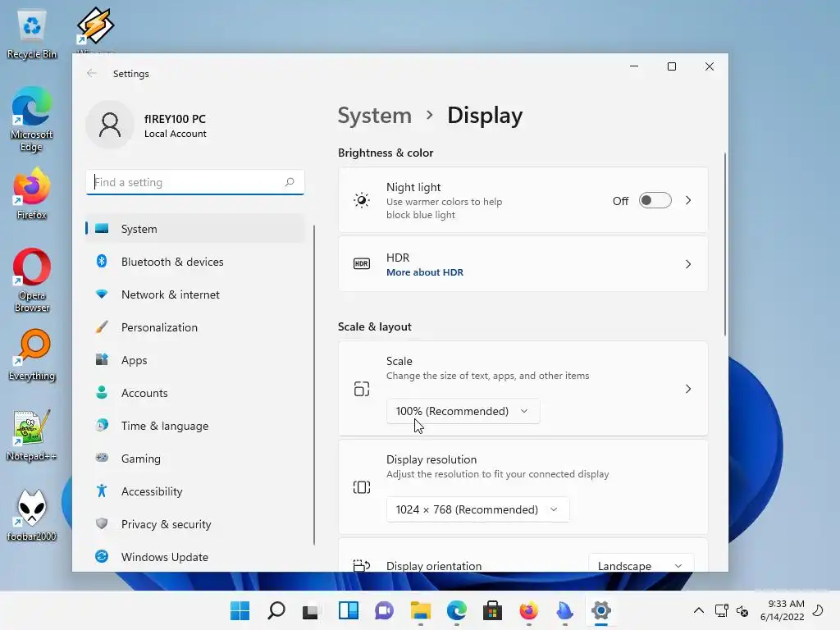Open Firefox from the taskbar
This screenshot has height=630, width=840.
[529, 610]
